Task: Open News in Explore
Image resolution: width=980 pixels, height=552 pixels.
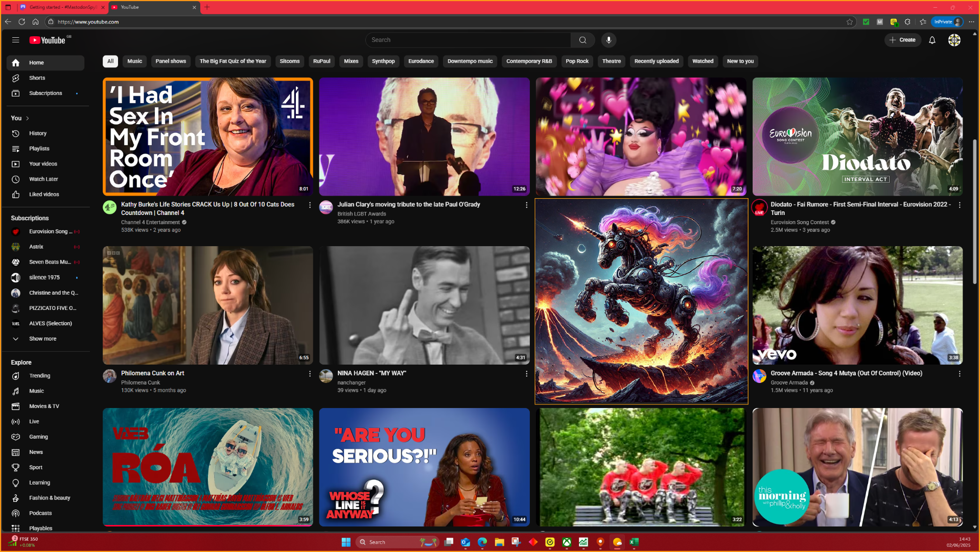Action: pyautogui.click(x=45, y=452)
